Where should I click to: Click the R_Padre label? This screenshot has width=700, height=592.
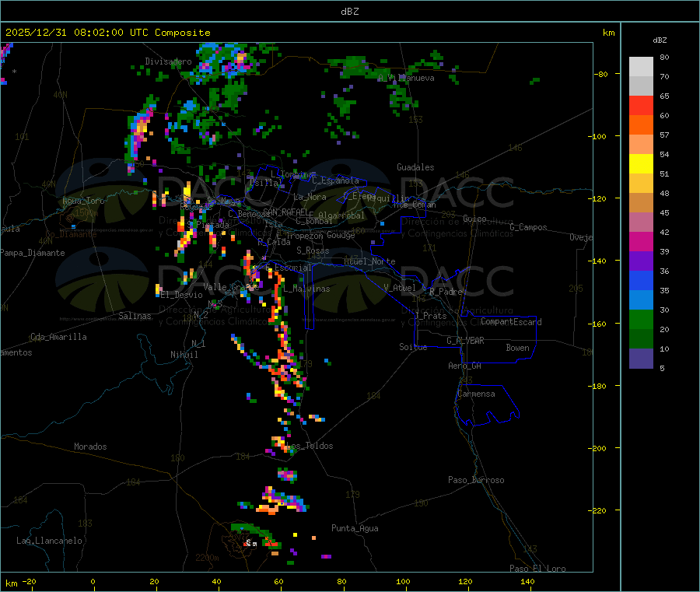click(x=446, y=292)
